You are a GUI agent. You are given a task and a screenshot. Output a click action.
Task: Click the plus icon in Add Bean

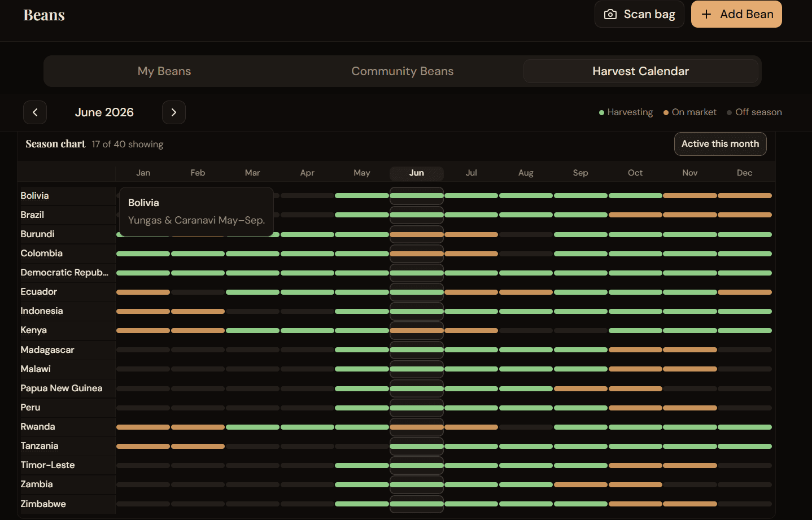click(x=706, y=14)
